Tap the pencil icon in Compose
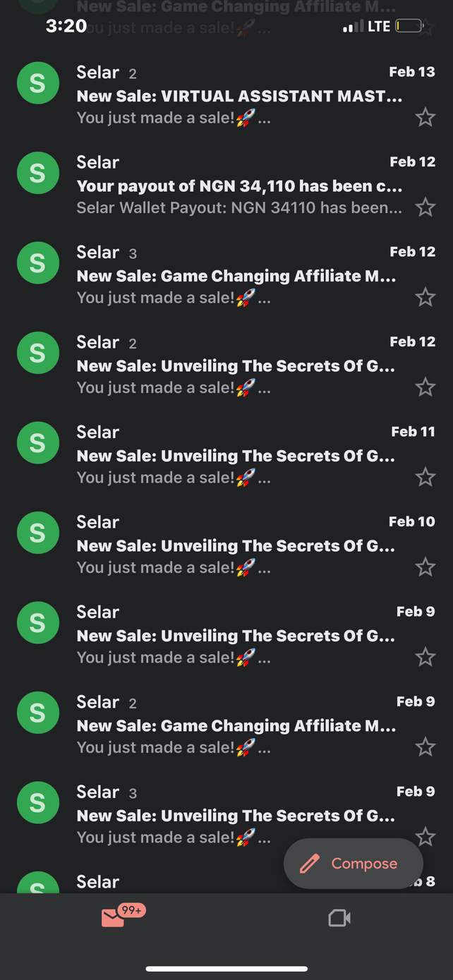453x980 pixels. (x=309, y=864)
